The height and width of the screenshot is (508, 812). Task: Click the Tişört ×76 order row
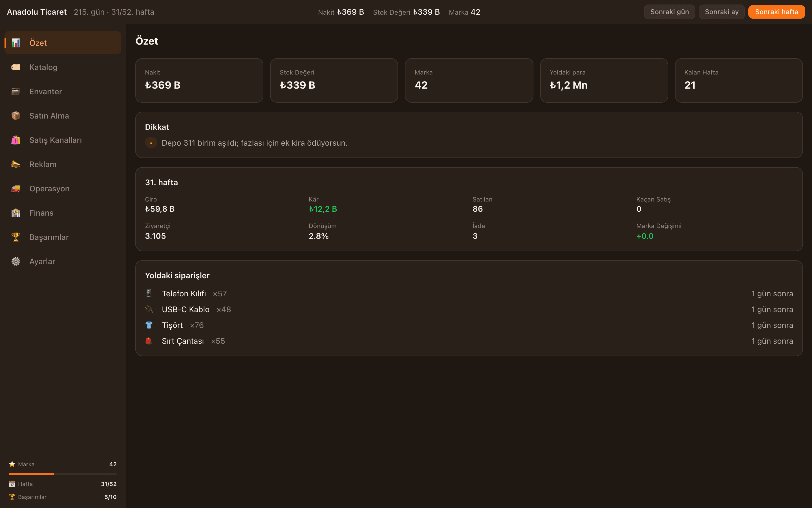(469, 325)
